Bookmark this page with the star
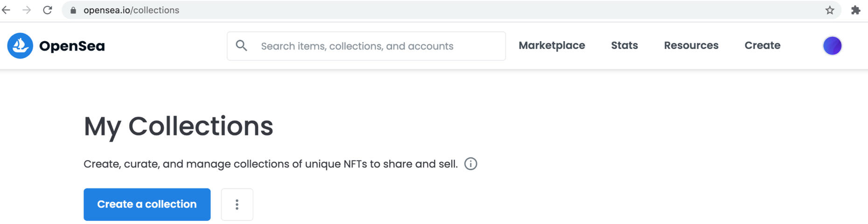868x224 pixels. coord(830,10)
